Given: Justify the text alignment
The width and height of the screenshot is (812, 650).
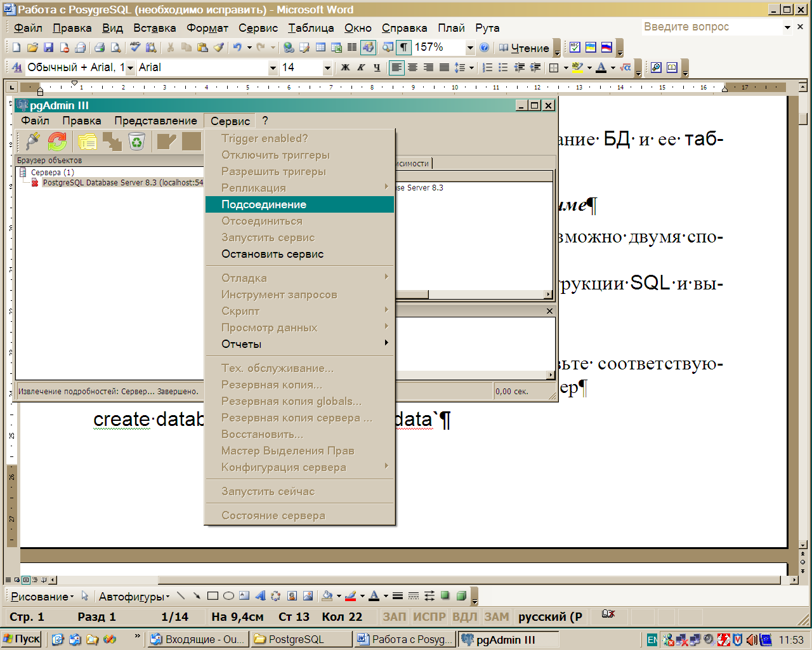Looking at the screenshot, I should tap(444, 67).
